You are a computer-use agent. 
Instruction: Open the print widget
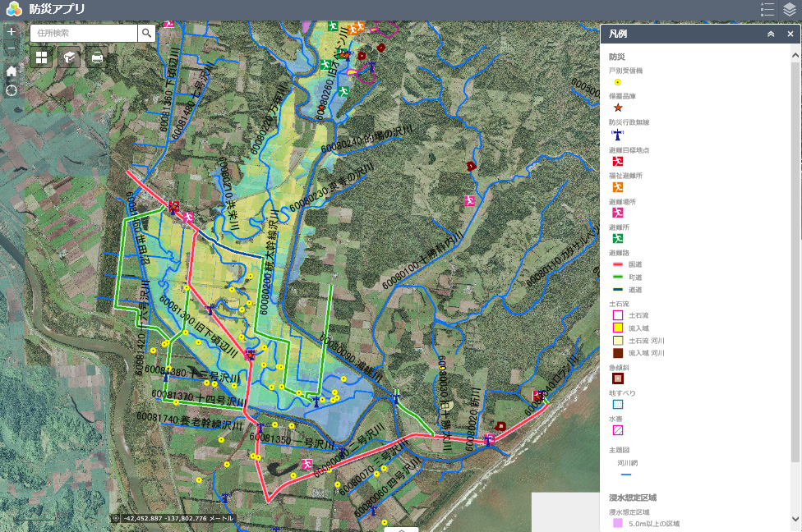[97, 57]
